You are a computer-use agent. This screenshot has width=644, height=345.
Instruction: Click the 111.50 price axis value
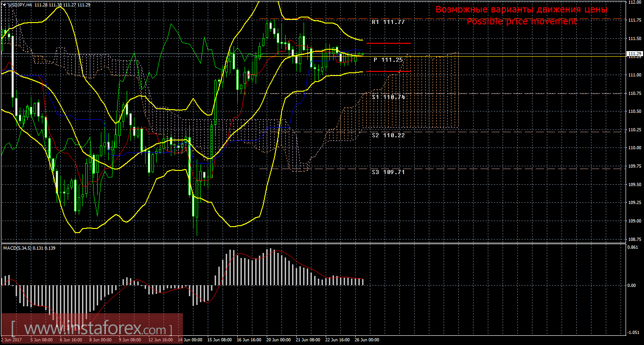point(635,39)
